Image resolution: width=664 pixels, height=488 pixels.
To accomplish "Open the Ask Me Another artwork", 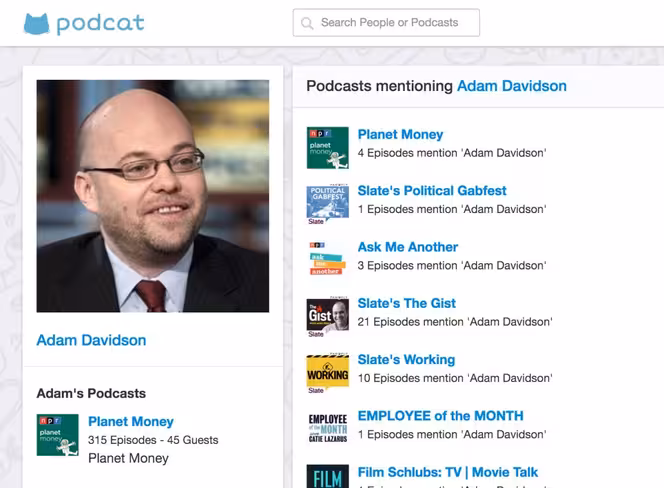I will (x=328, y=261).
